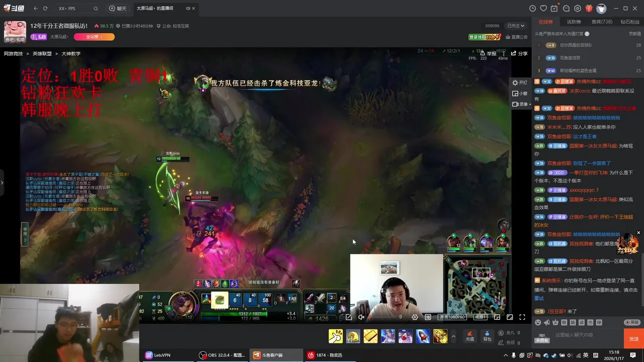Switch to 贵宾(738) tab
Viewport: 644px width, 362px height.
tap(602, 22)
